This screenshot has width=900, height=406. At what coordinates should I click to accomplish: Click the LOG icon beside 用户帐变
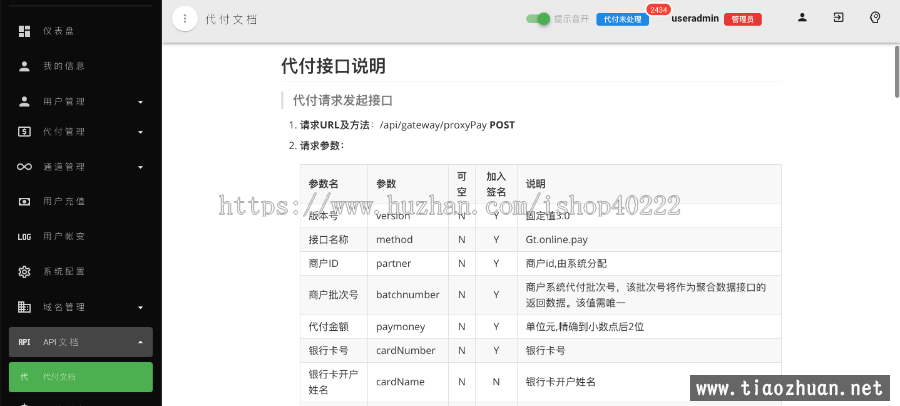pyautogui.click(x=24, y=237)
